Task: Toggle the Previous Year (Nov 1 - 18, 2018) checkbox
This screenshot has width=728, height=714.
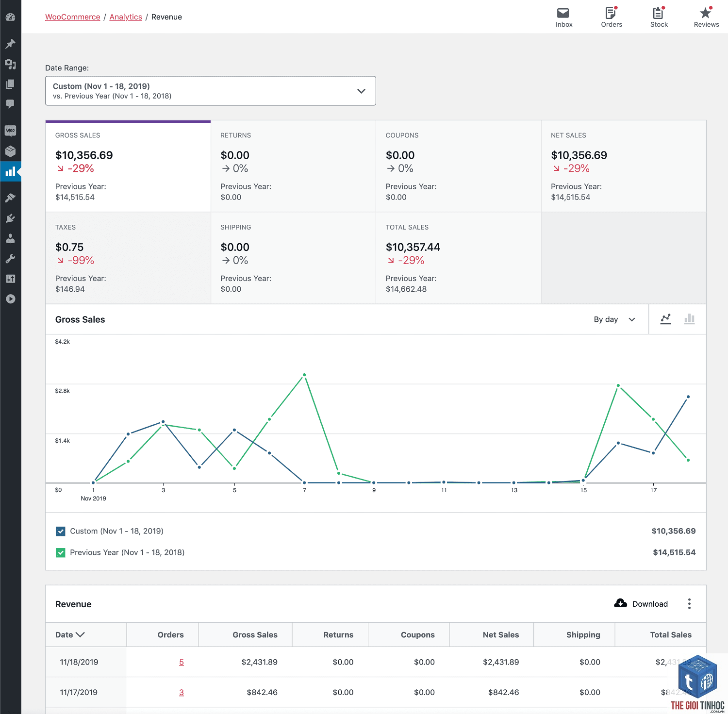Action: [x=61, y=552]
